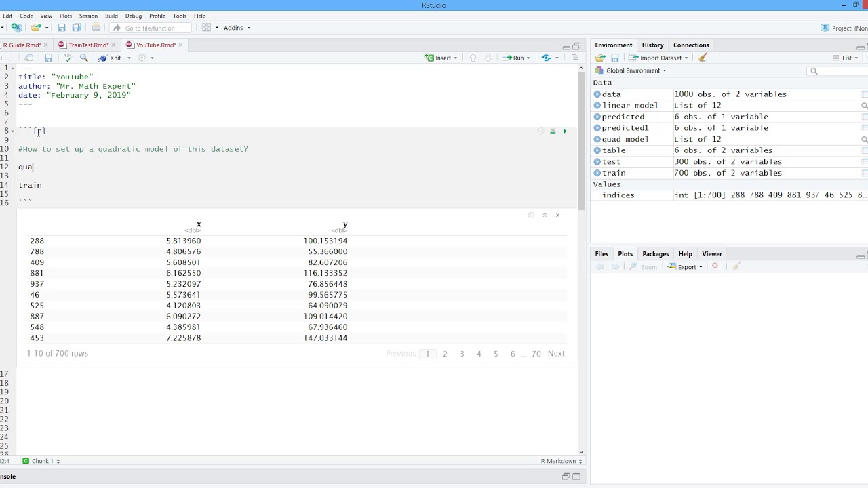Viewport: 868px width, 488px height.
Task: Save the YouTube.Rmd document in editor toolbar
Action: coord(48,58)
